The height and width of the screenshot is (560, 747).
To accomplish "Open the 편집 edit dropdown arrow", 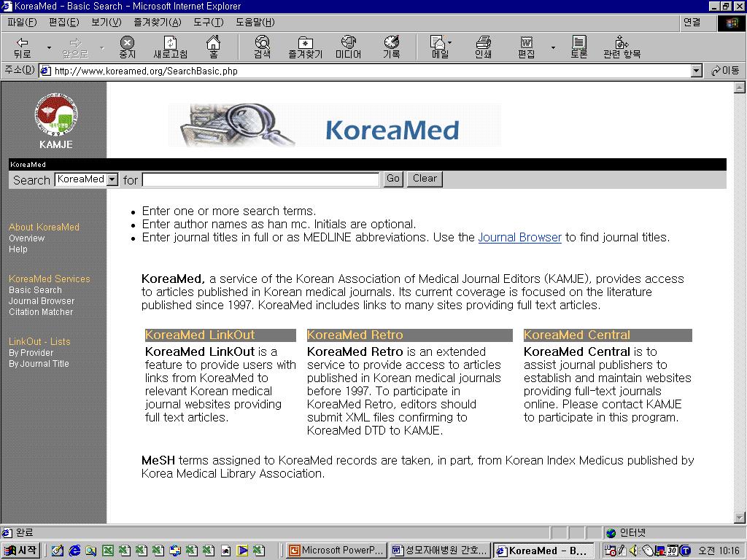I will [553, 47].
